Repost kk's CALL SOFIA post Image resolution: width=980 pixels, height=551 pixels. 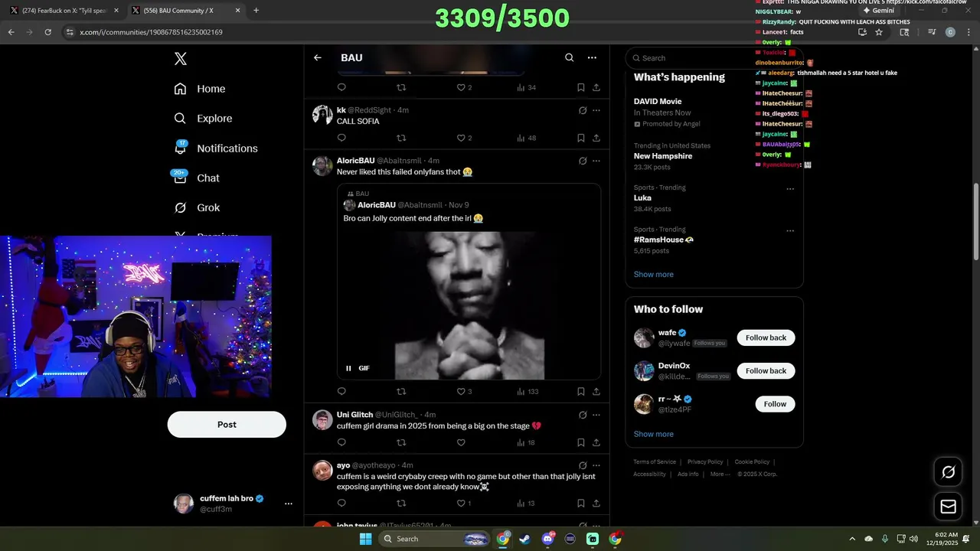[401, 138]
